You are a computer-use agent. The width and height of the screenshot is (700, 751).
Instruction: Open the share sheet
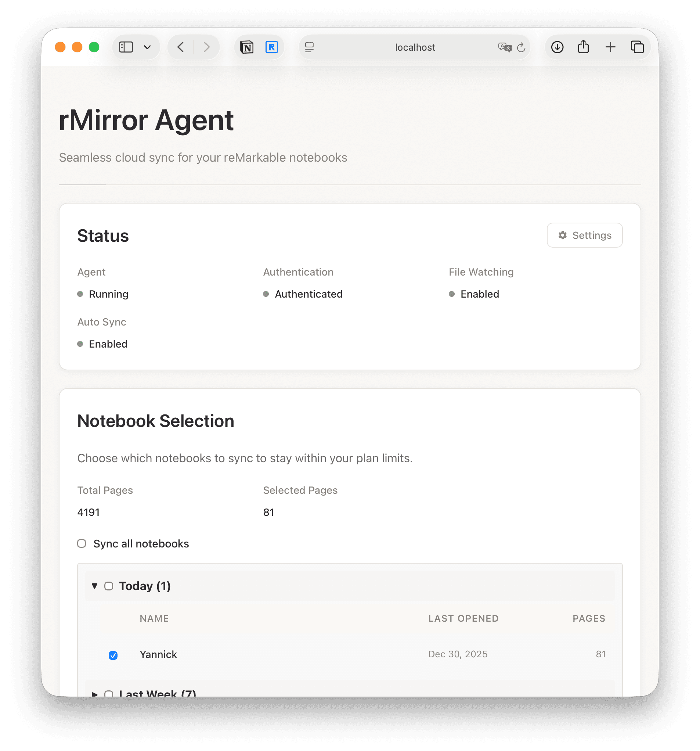(582, 47)
